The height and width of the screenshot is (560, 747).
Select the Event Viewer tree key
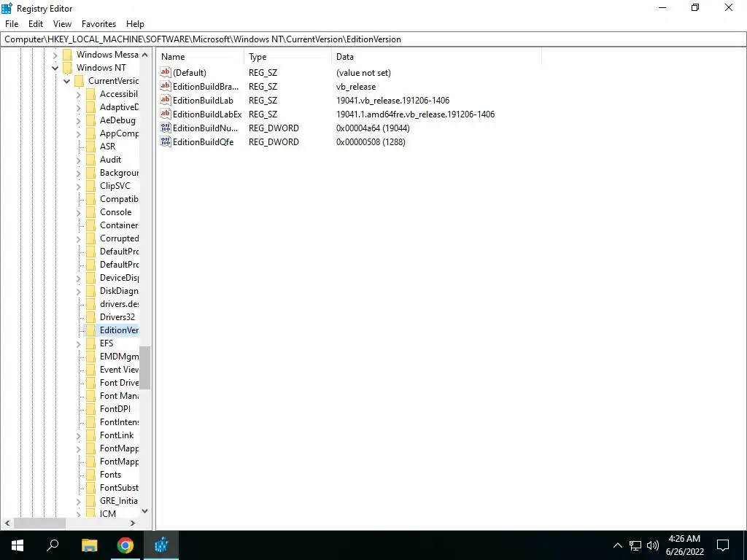tap(119, 370)
